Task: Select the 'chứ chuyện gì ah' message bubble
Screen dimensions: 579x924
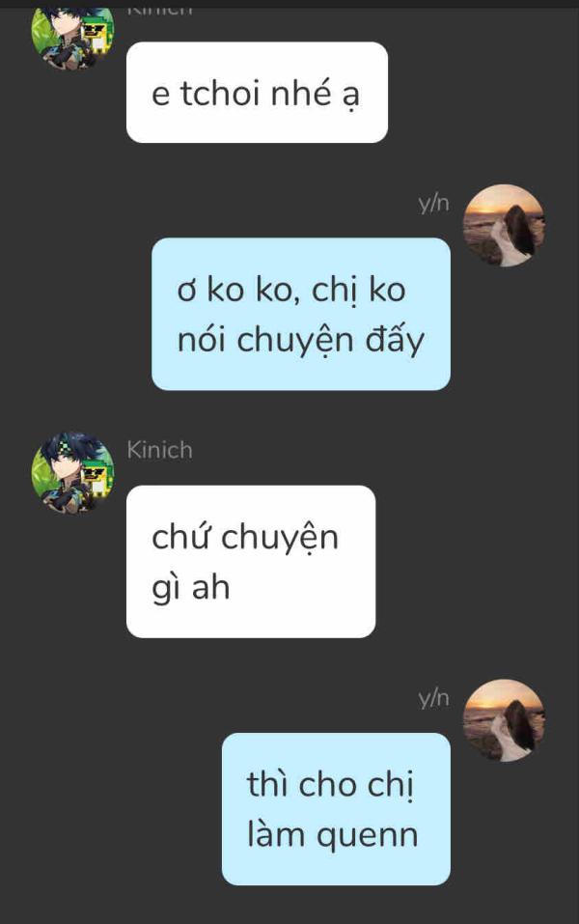Action: [x=251, y=562]
